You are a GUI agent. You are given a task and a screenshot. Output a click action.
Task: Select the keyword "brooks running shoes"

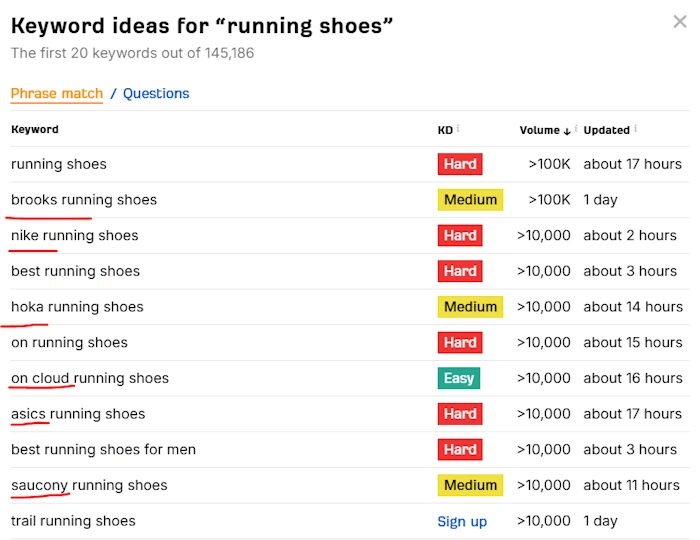[84, 199]
